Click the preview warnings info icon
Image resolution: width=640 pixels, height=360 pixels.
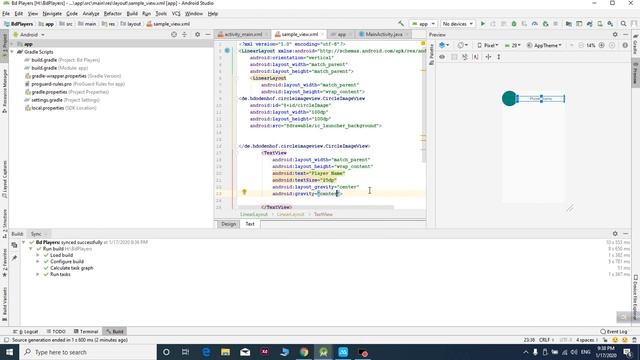pyautogui.click(x=625, y=45)
